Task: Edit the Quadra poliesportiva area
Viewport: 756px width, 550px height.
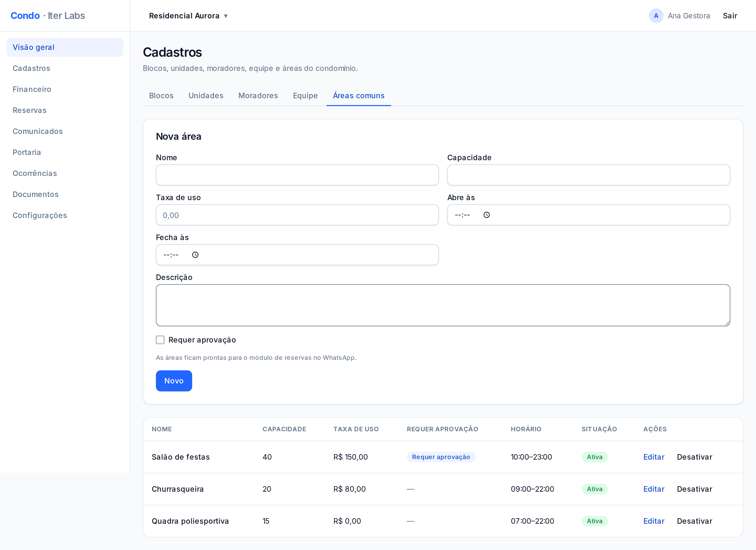Action: [654, 521]
